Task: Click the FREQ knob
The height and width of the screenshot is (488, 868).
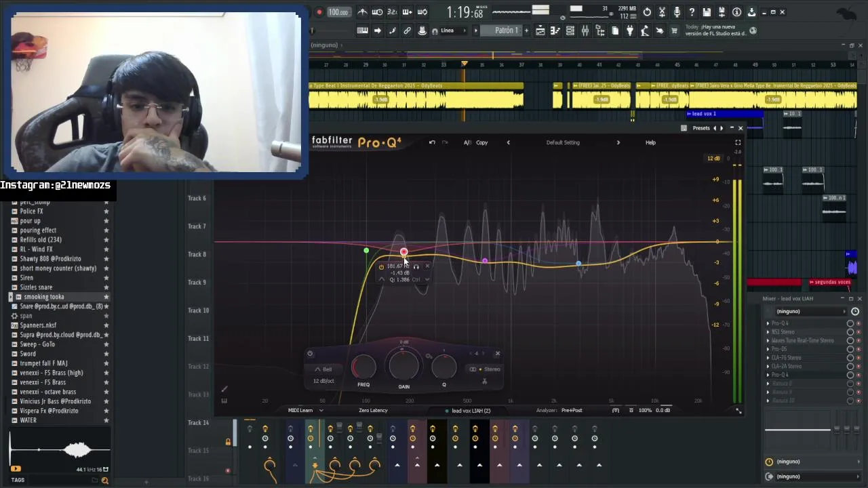Action: coord(364,367)
